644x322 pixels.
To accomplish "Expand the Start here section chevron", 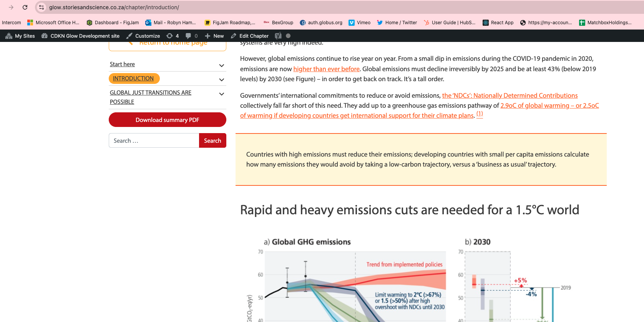I will click(x=221, y=65).
